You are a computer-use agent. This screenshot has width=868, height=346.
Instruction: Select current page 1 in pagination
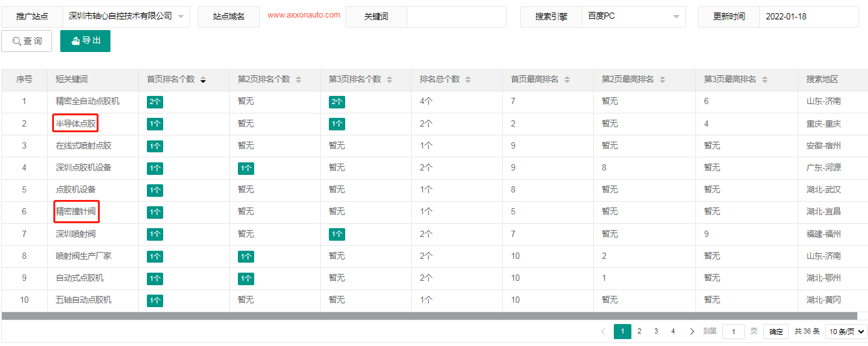[623, 332]
